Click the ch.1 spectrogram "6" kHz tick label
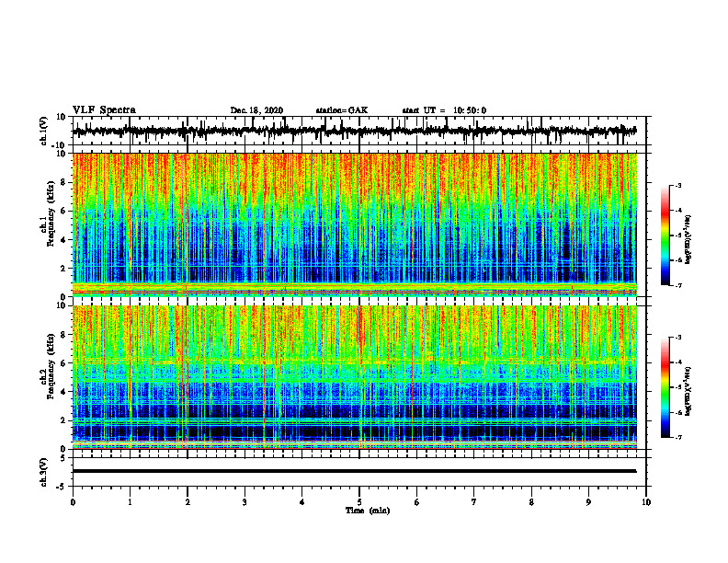This screenshot has height=563, width=728. point(63,212)
